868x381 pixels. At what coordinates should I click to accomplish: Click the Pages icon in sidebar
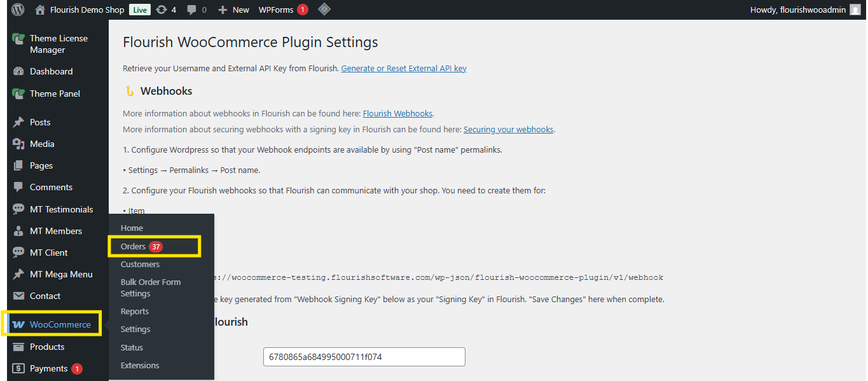pyautogui.click(x=18, y=165)
